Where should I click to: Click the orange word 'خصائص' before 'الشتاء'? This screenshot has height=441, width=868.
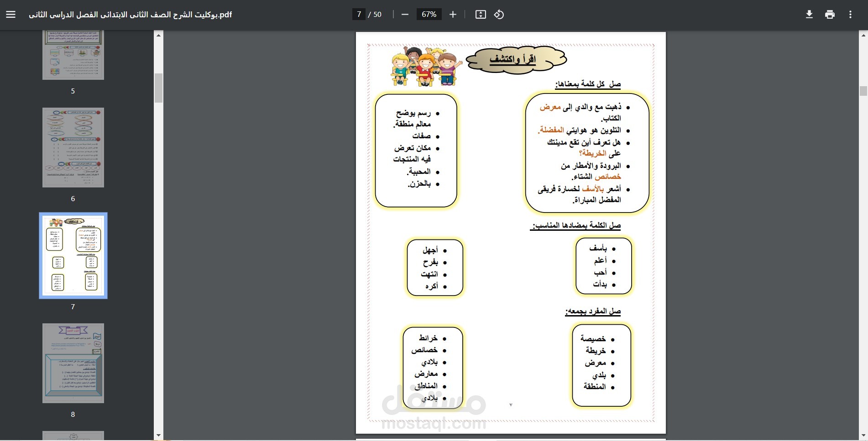coord(607,176)
